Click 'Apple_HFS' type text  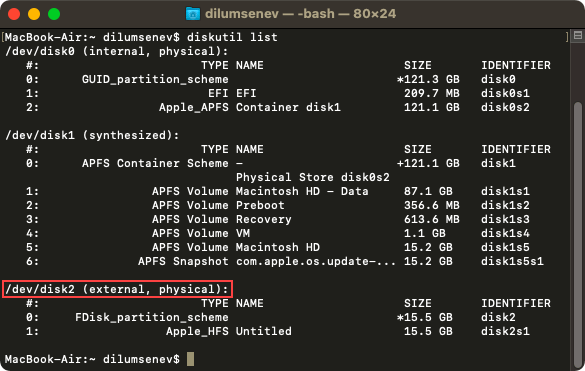click(197, 331)
